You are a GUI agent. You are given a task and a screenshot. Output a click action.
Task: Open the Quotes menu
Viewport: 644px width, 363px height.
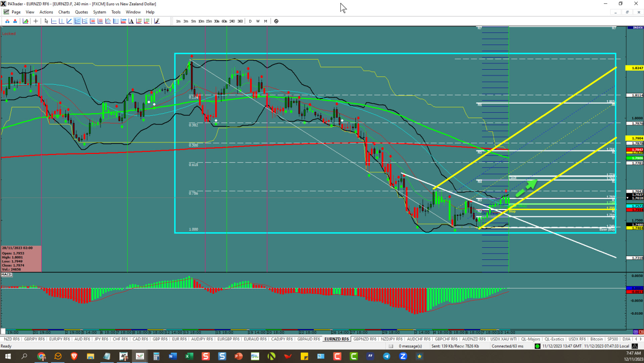pyautogui.click(x=82, y=12)
